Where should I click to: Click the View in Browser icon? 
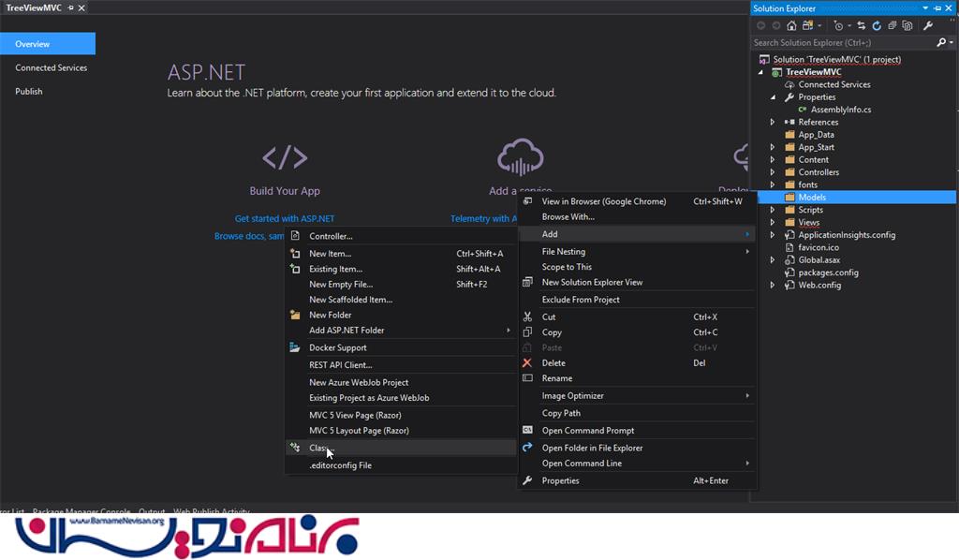click(527, 200)
